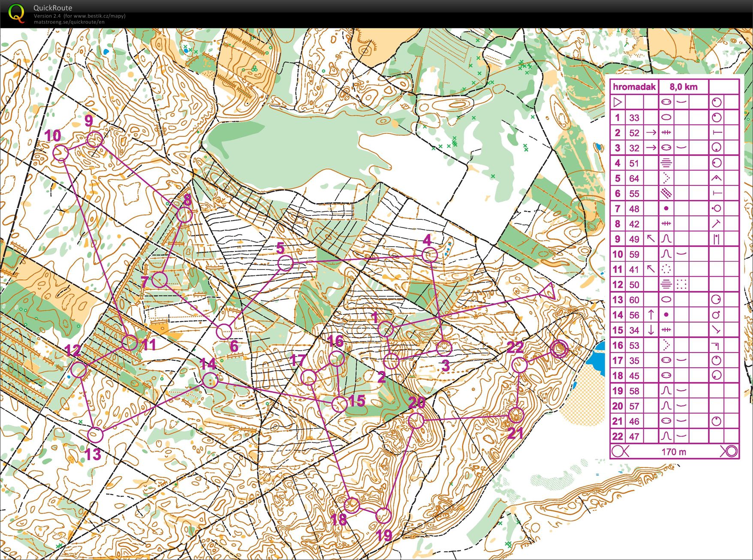
Task: Click control code 56 in row 14
Action: click(634, 315)
